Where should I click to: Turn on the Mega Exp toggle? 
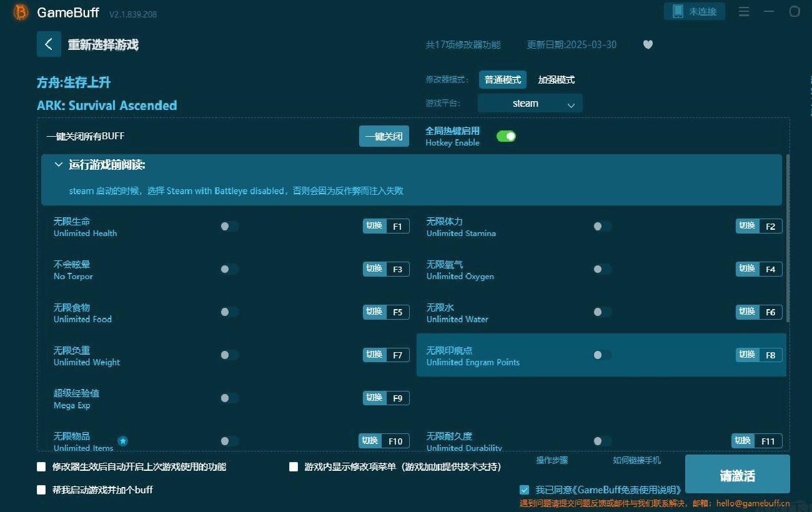pyautogui.click(x=229, y=398)
